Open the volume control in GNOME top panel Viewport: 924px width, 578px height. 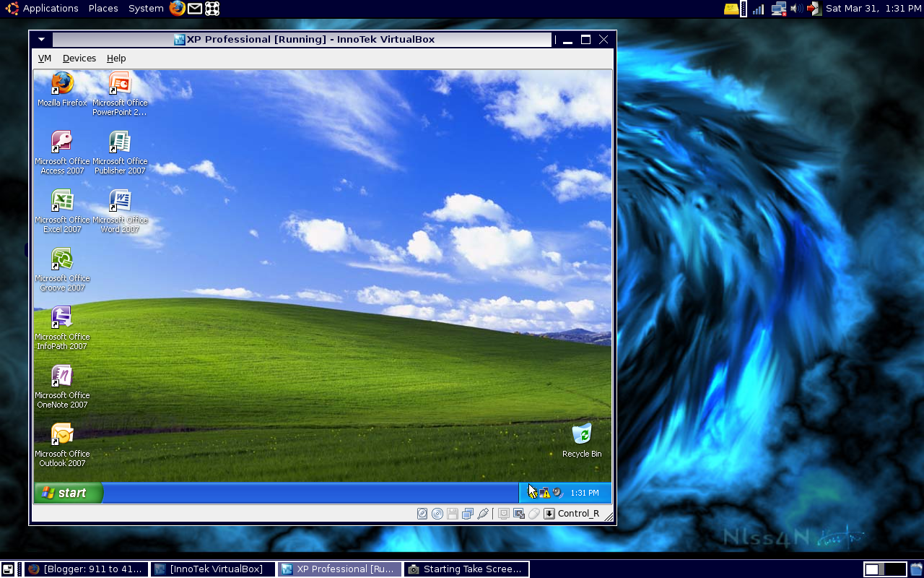(796, 9)
